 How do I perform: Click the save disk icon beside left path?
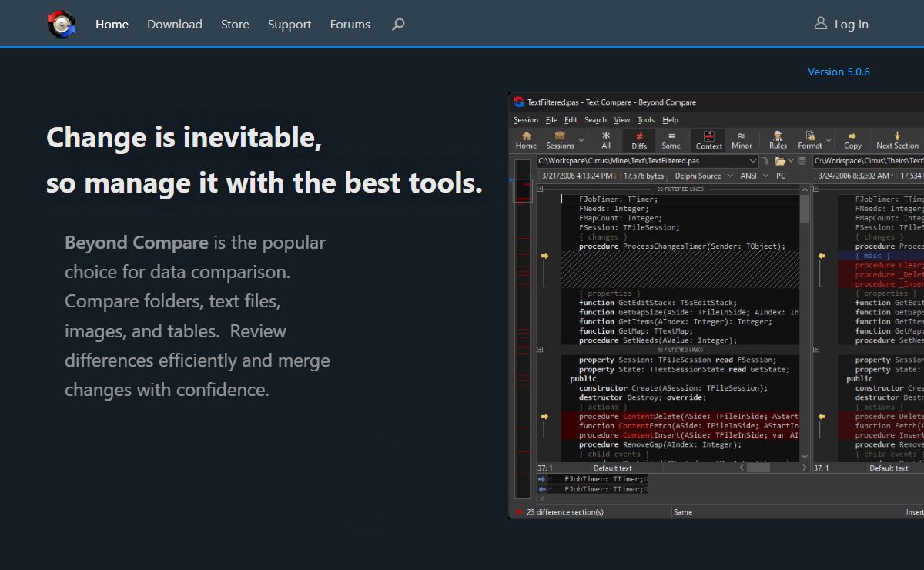pos(802,161)
